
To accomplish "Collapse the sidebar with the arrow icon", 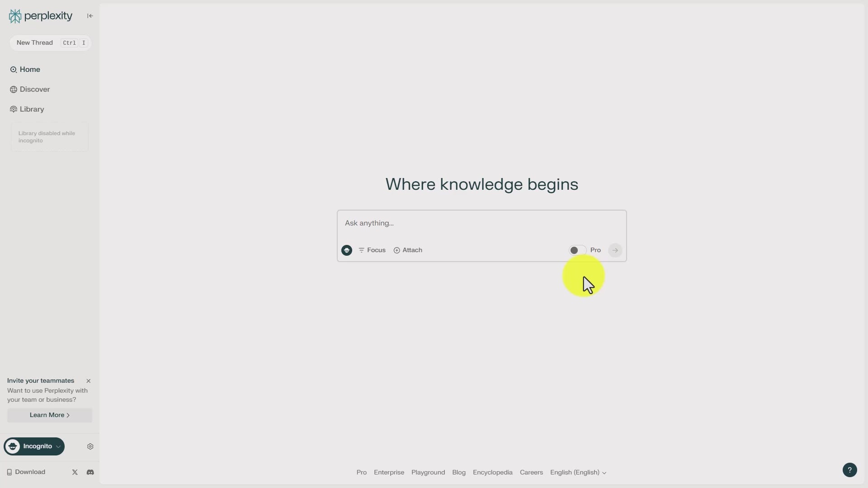I will [x=90, y=15].
